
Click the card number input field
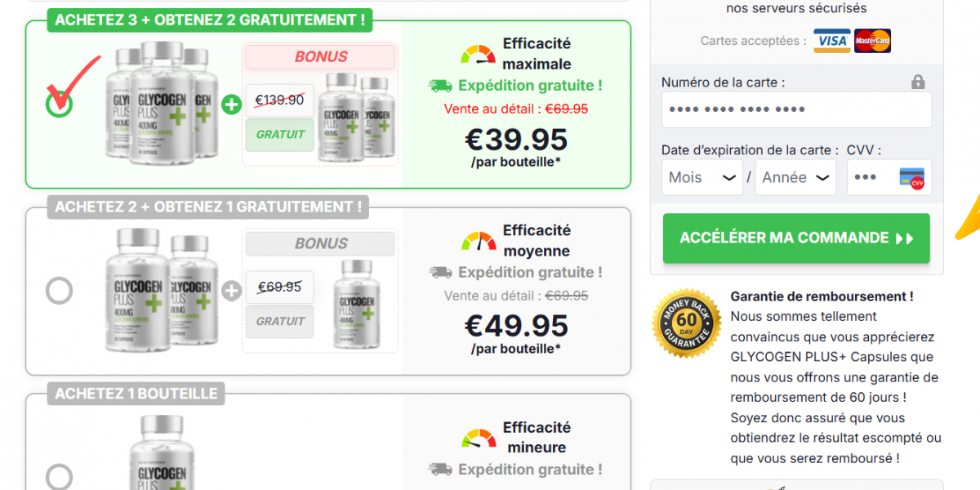(795, 109)
